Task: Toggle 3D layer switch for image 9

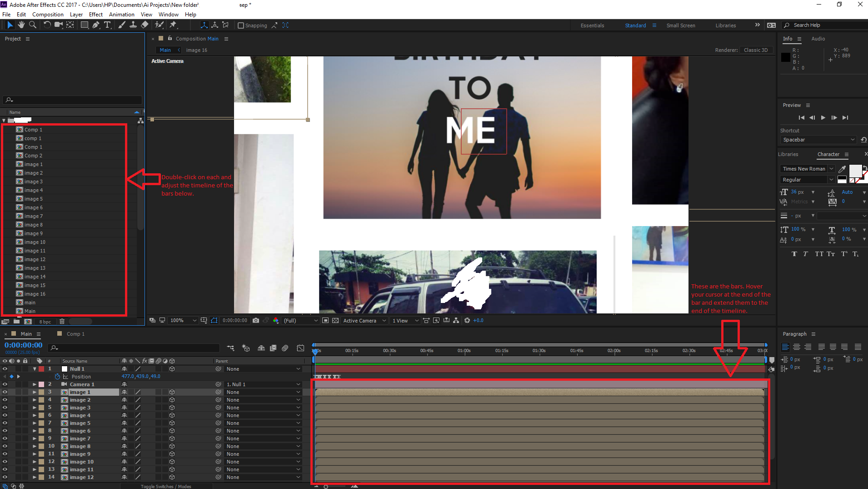Action: click(172, 454)
